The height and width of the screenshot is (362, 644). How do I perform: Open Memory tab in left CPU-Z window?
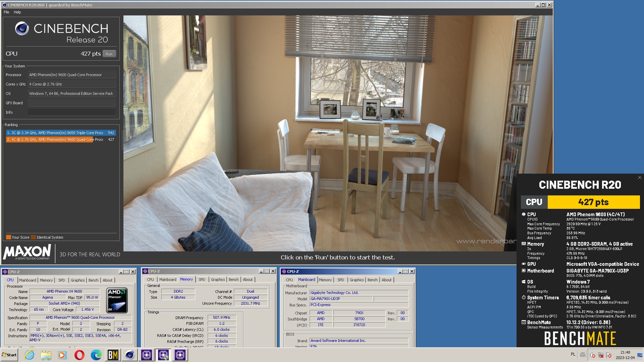[x=46, y=280]
